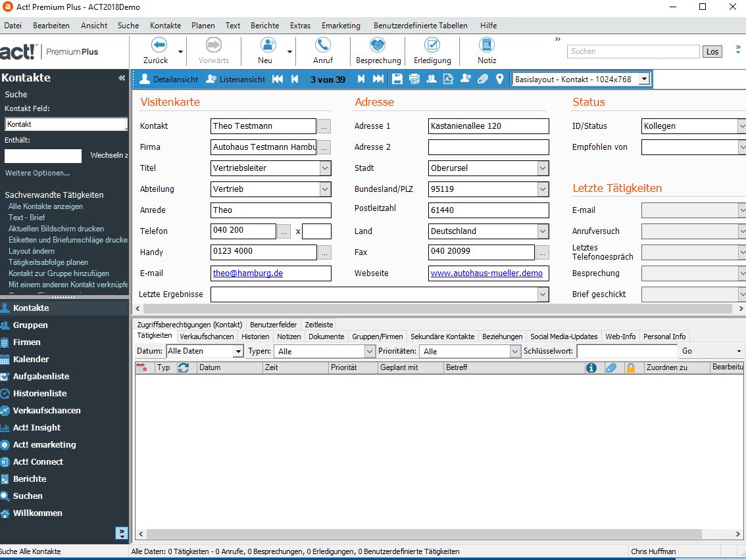
Task: Expand the Letzte Ergebnisse dropdown
Action: pos(542,294)
